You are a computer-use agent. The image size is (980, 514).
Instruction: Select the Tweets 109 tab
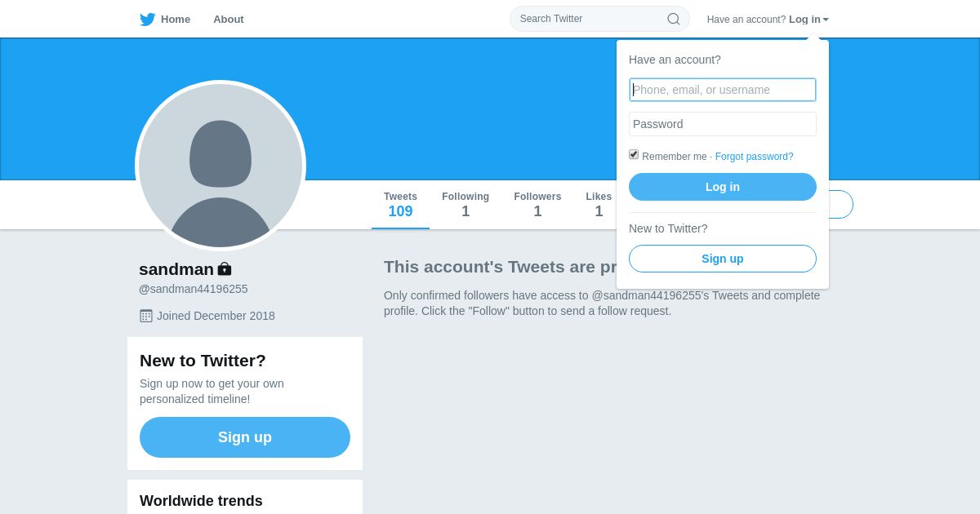pos(400,205)
